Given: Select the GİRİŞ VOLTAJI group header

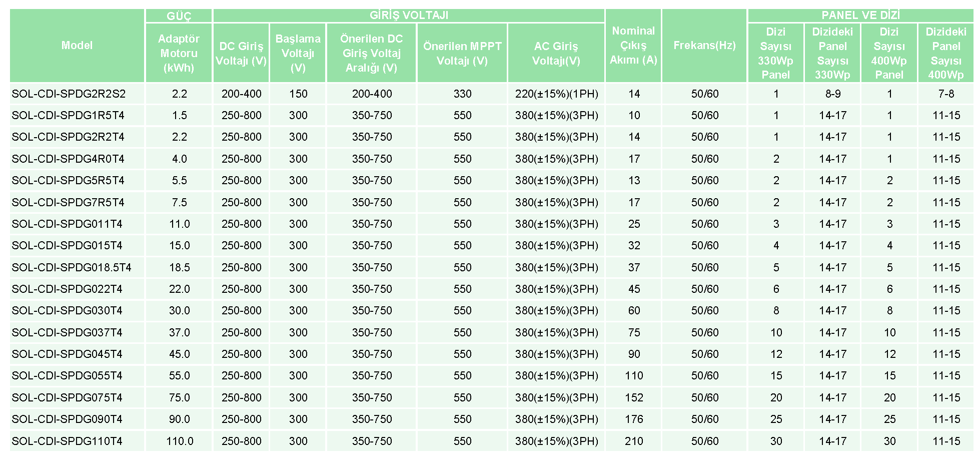Looking at the screenshot, I should click(x=409, y=16).
